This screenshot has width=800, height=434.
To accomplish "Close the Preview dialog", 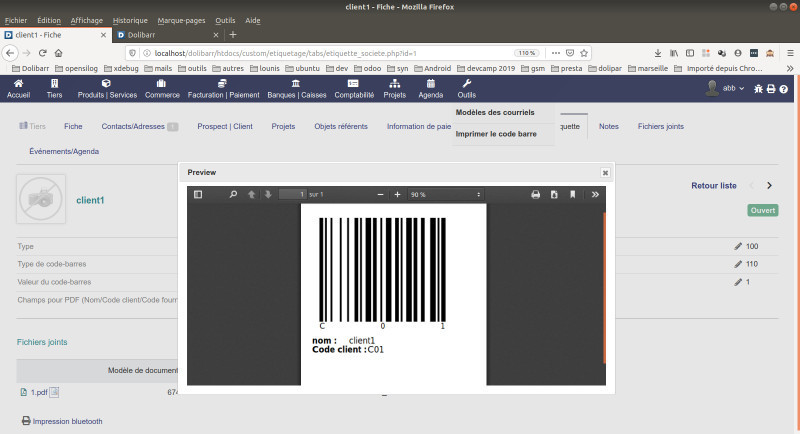I will [605, 172].
